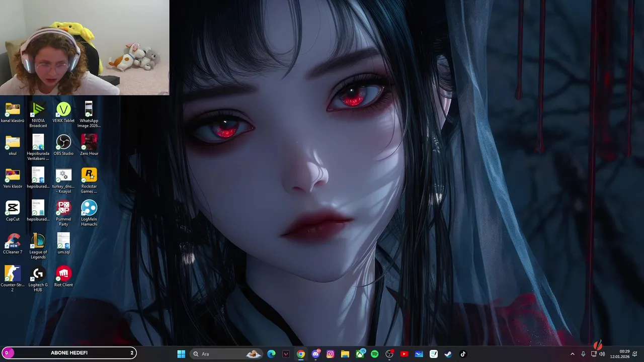
Task: Open the Windows Start menu
Action: point(181,354)
